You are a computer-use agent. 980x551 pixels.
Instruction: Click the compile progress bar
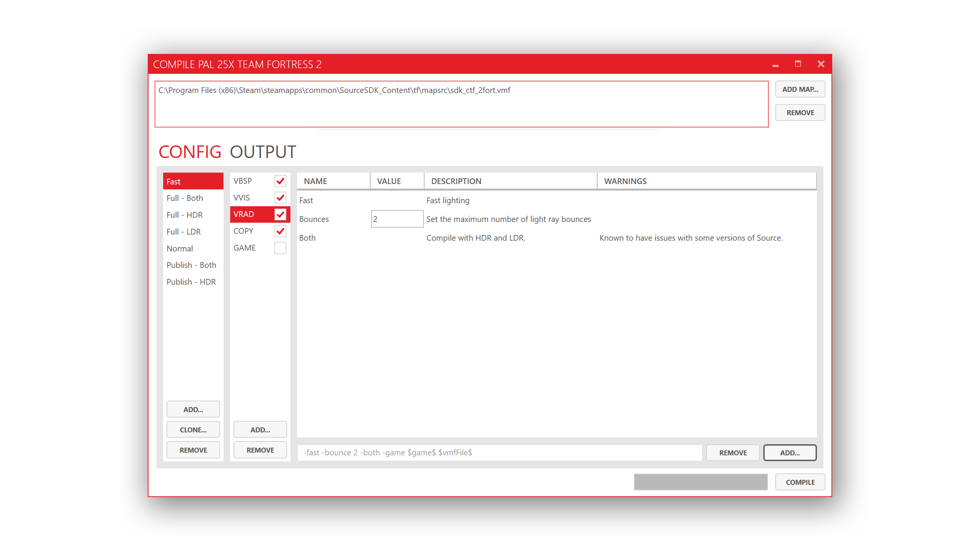pos(700,482)
